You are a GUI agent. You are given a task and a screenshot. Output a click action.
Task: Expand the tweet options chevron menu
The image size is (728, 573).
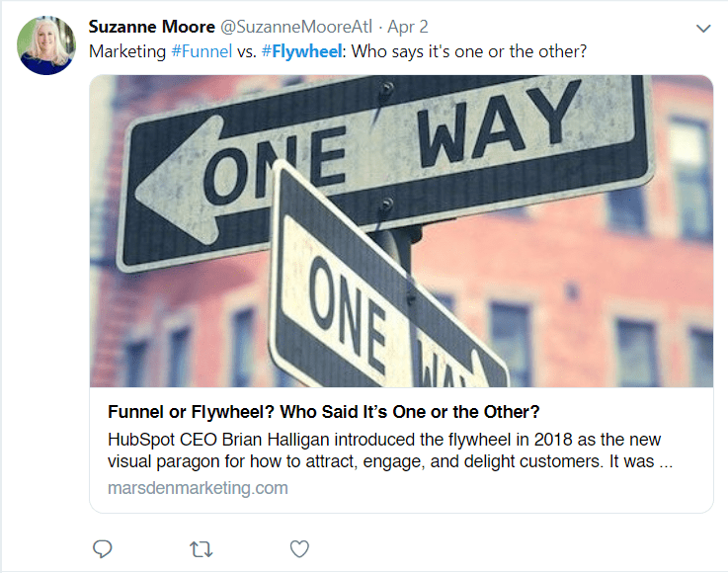tap(703, 29)
